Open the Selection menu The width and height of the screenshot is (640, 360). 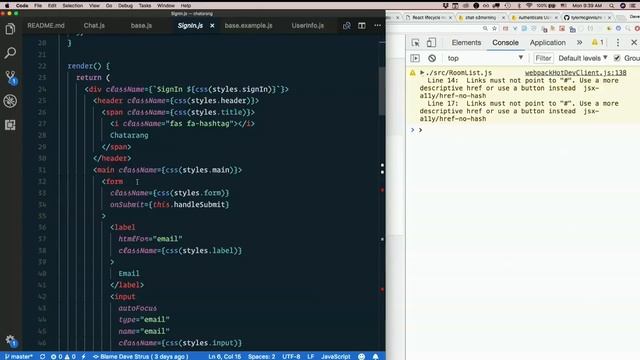[x=73, y=5]
